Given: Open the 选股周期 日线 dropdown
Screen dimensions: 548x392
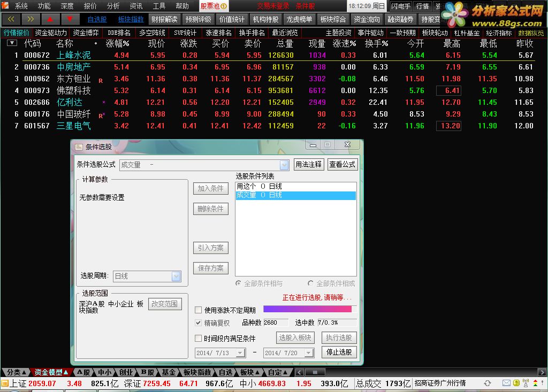Looking at the screenshot, I should coord(176,276).
